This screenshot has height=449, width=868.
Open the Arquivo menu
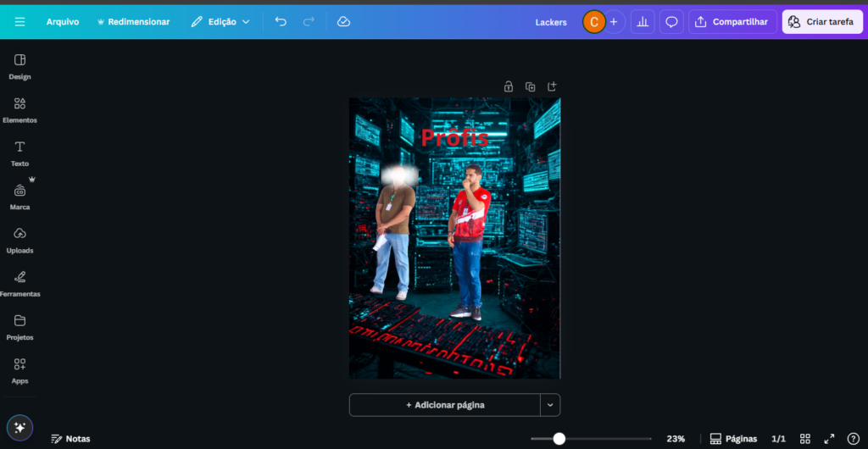63,21
